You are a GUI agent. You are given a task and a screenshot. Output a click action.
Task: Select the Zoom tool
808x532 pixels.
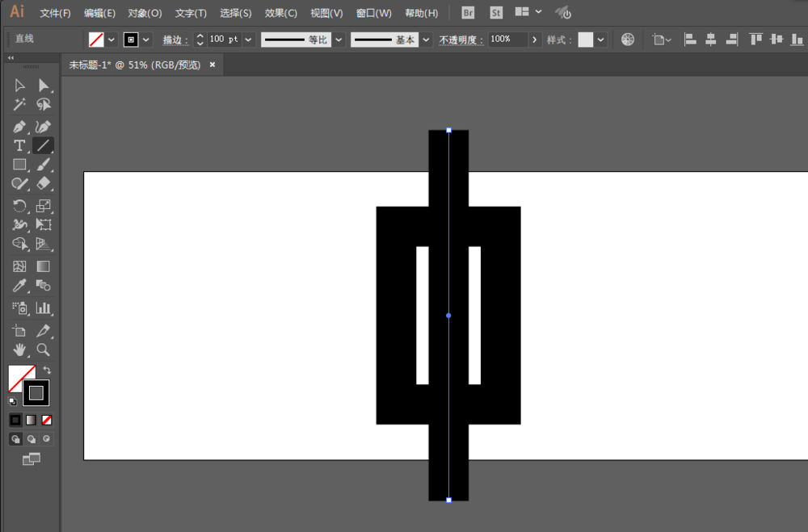click(x=44, y=350)
